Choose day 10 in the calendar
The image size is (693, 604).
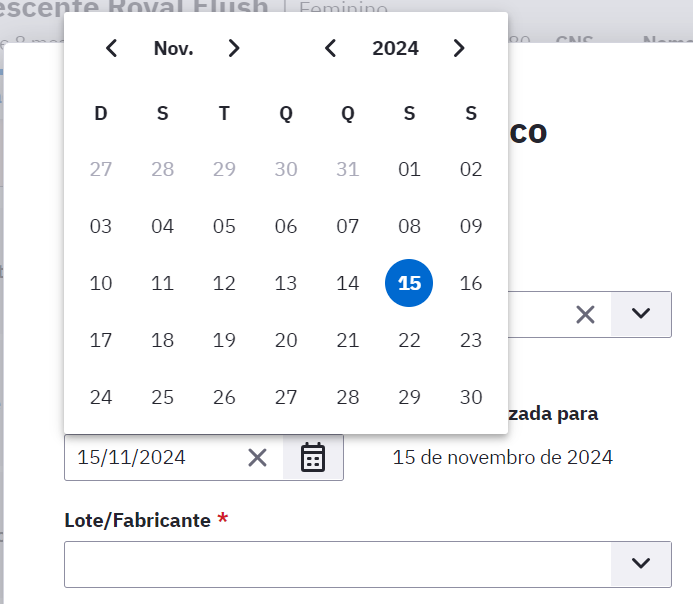pyautogui.click(x=101, y=283)
